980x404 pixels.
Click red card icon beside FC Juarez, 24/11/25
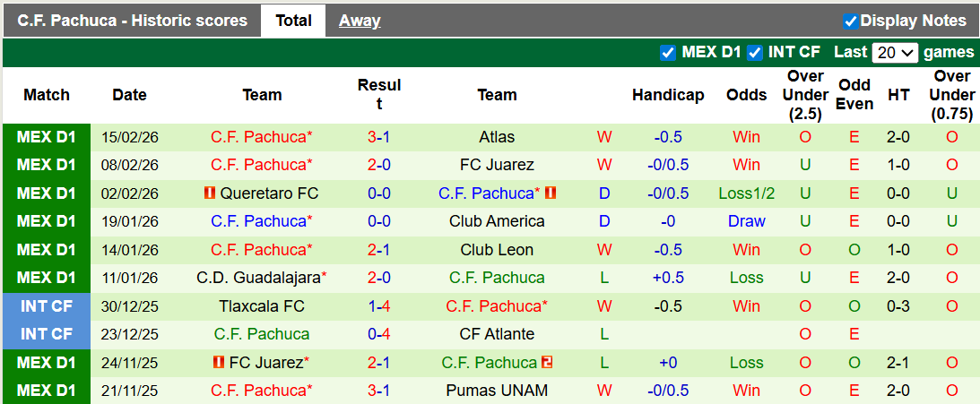click(219, 363)
